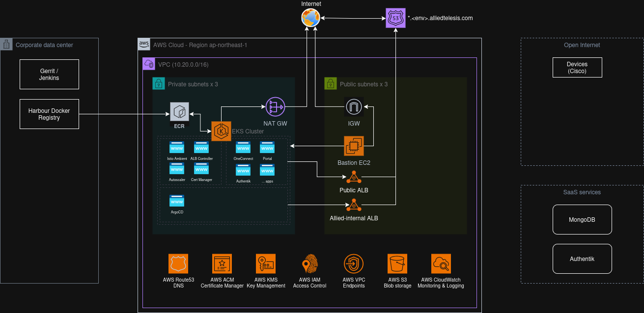Click the AWS IAM fingerprint icon

309,264
